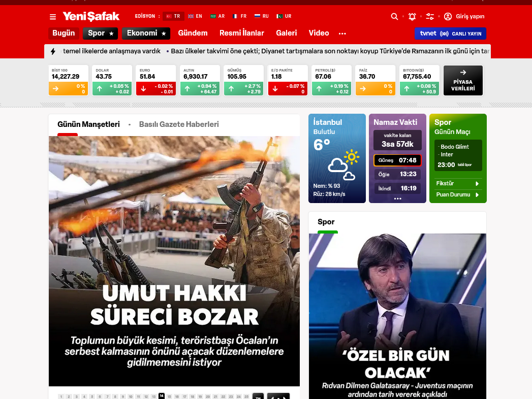532x399 pixels.
Task: Click the user profile icon
Action: pos(448,17)
